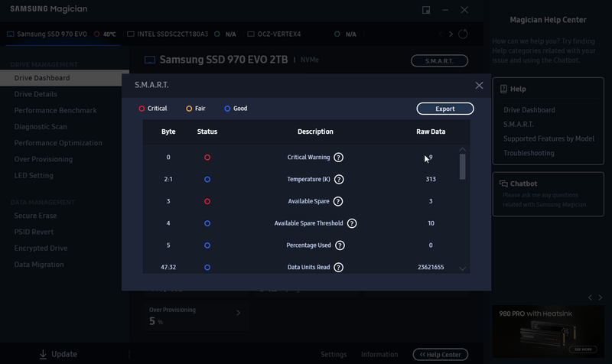612x364 pixels.
Task: Open Supported Features by Model help topic
Action: (549, 139)
